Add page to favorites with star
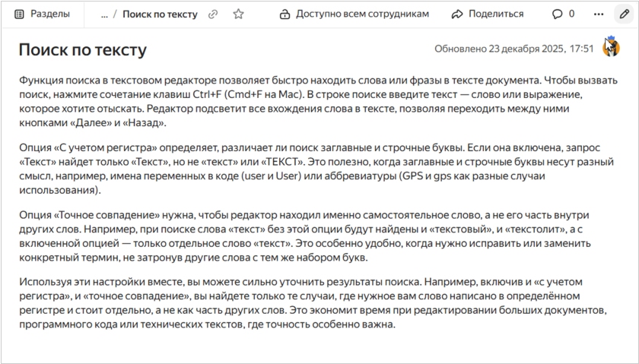The height and width of the screenshot is (364, 639). point(238,14)
